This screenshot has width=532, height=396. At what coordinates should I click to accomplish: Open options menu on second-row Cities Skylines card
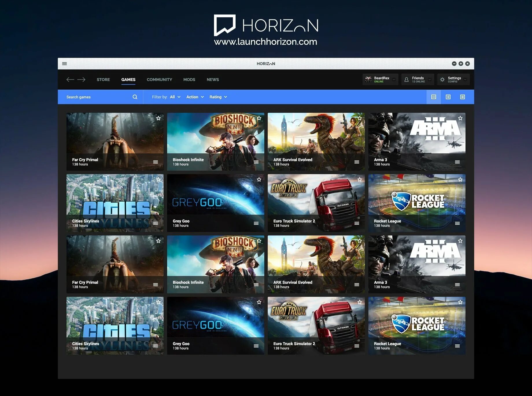[x=156, y=223]
